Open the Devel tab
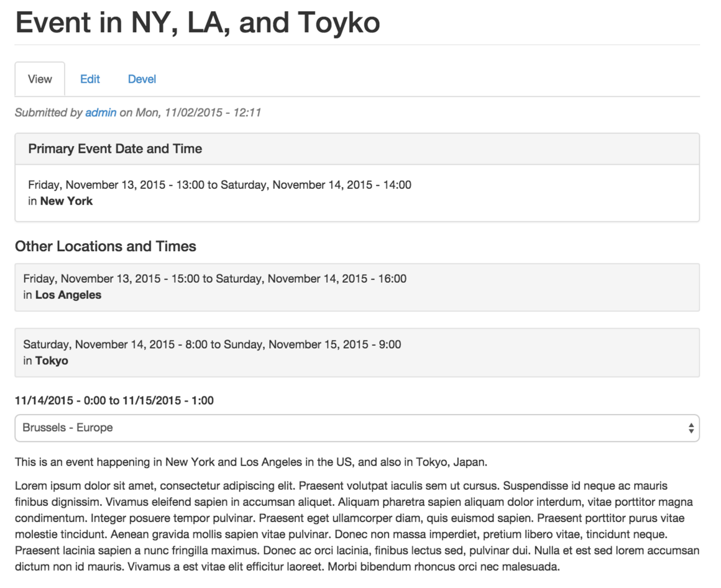 click(x=142, y=79)
